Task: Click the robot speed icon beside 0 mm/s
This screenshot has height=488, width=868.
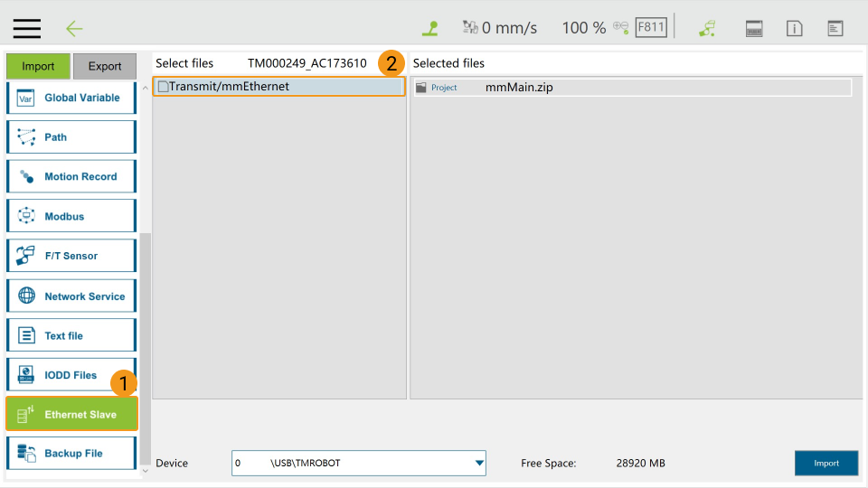Action: 470,27
